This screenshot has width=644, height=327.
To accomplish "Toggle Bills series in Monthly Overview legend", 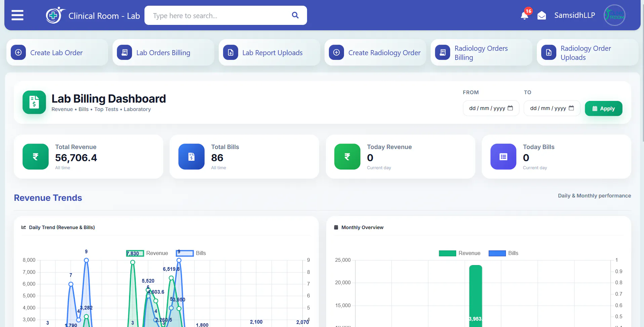I will click(x=503, y=253).
